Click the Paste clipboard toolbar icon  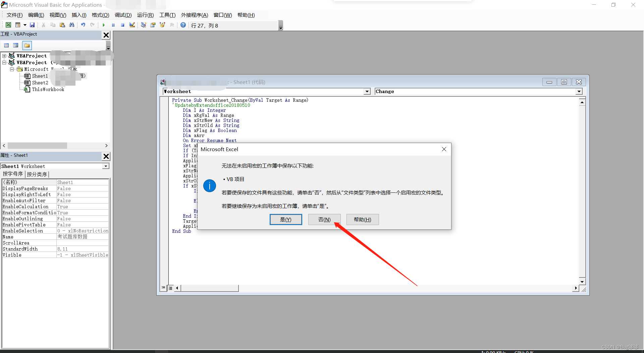62,25
